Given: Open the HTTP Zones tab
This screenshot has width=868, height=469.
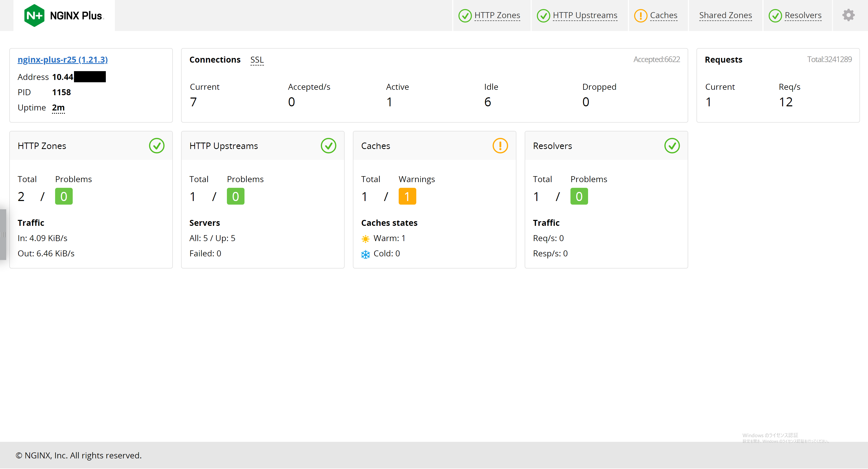Looking at the screenshot, I should point(497,15).
